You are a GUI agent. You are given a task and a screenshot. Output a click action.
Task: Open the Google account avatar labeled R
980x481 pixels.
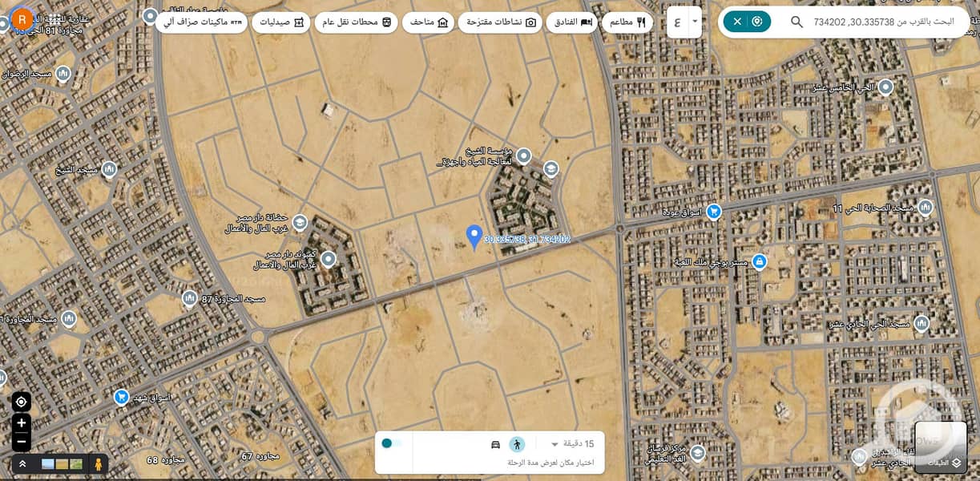click(23, 18)
